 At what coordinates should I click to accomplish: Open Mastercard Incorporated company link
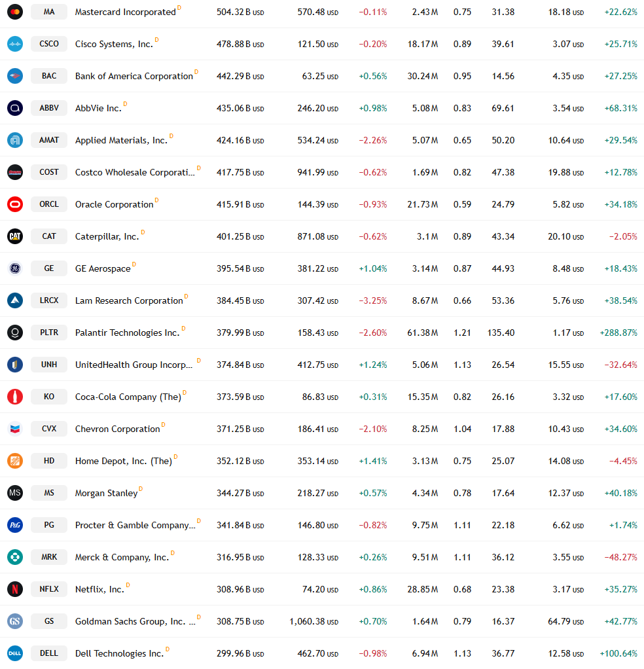point(126,12)
